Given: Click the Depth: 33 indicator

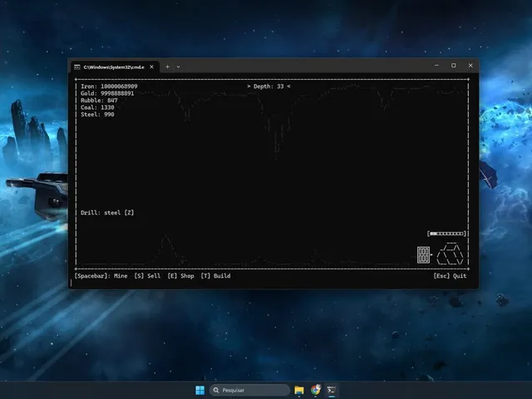Looking at the screenshot, I should tap(268, 86).
